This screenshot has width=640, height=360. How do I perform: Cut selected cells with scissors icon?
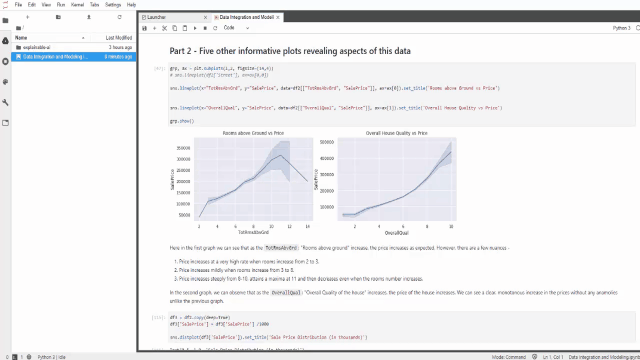(x=164, y=28)
